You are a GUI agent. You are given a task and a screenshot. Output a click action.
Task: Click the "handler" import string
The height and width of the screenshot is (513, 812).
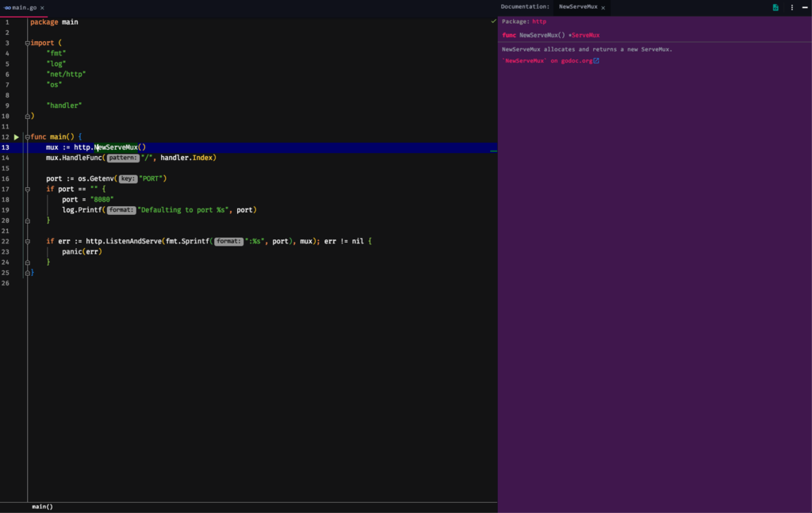pyautogui.click(x=64, y=105)
